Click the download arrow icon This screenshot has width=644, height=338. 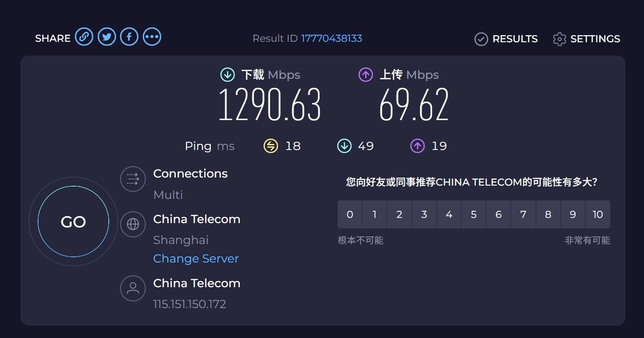[x=227, y=75]
